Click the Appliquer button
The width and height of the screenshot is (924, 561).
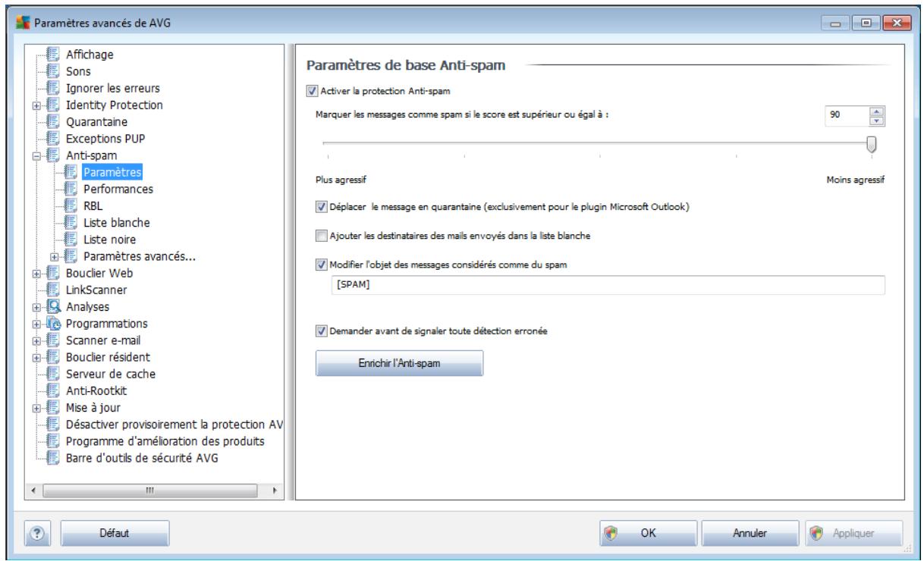tap(853, 533)
